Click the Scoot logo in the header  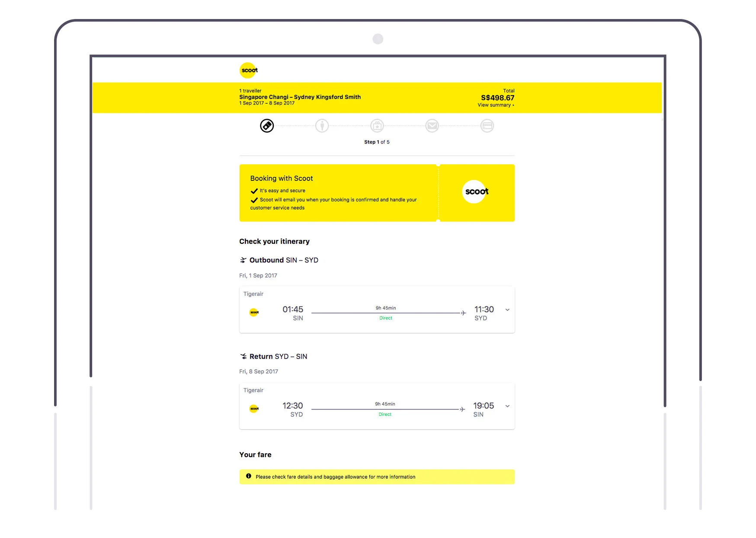(x=249, y=70)
